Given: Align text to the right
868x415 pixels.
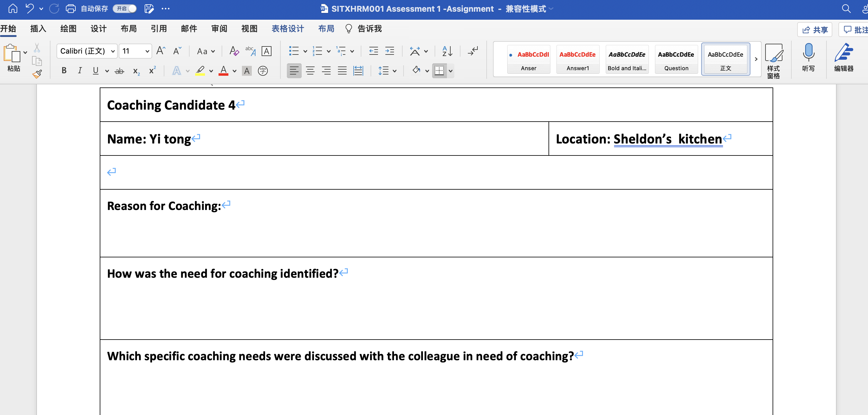Looking at the screenshot, I should [326, 71].
